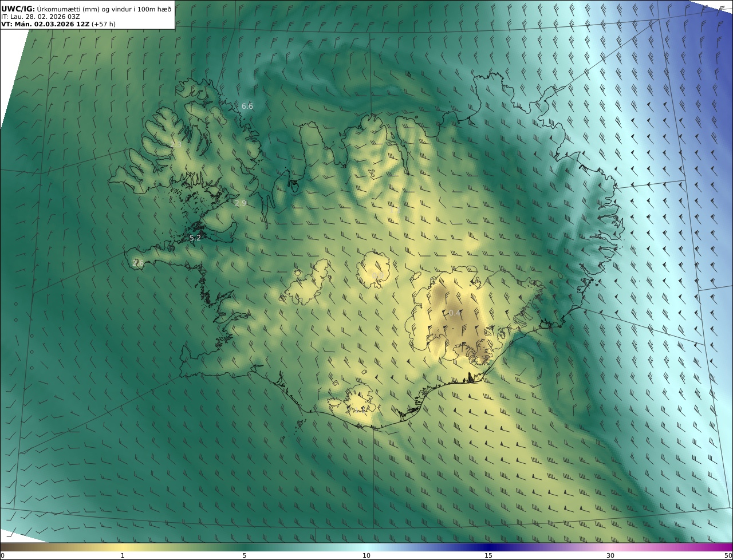The height and width of the screenshot is (560, 733).
Task: Click the '(+57 h)' forecast offset
Action: (x=104, y=25)
